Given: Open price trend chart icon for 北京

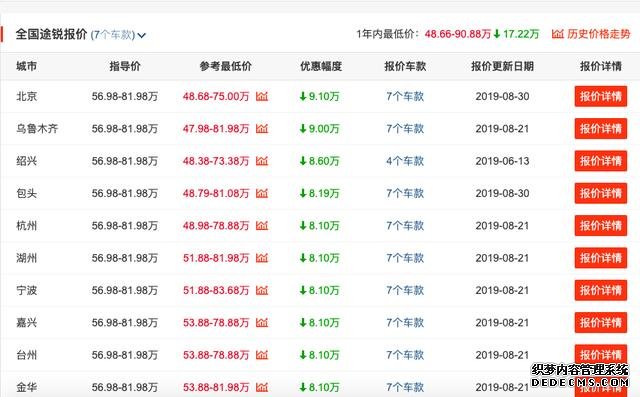Looking at the screenshot, I should tap(262, 96).
